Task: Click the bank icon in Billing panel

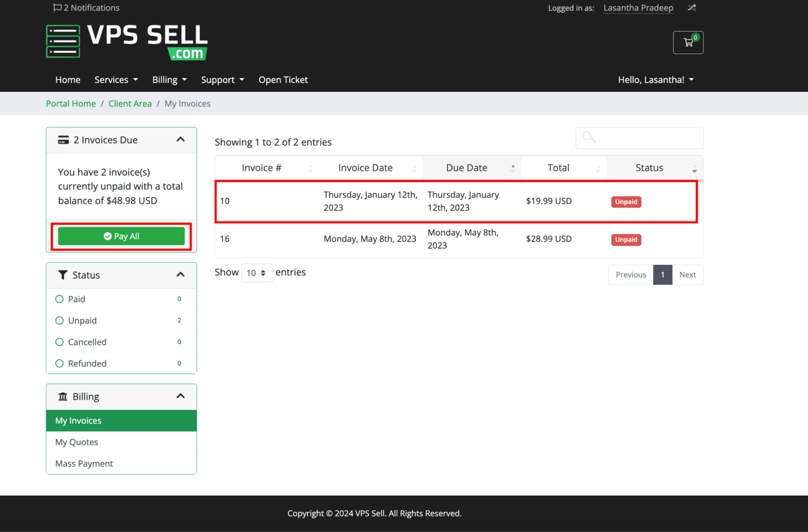Action: 63,396
